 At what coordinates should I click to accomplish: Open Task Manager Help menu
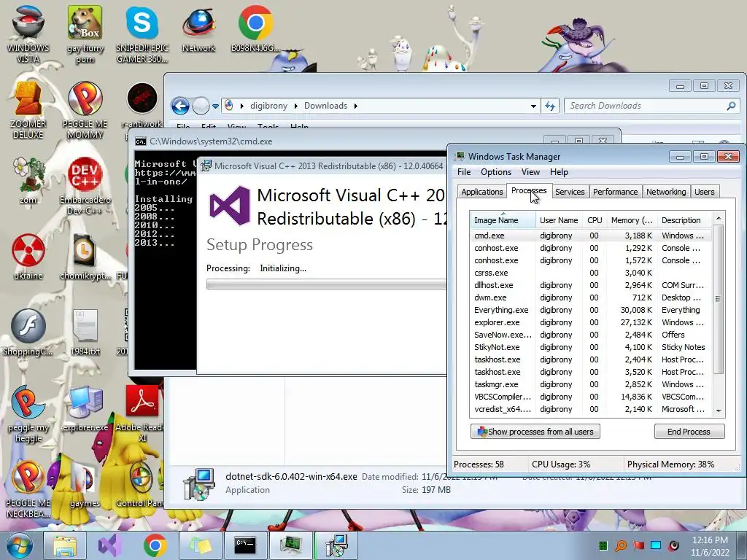click(559, 172)
